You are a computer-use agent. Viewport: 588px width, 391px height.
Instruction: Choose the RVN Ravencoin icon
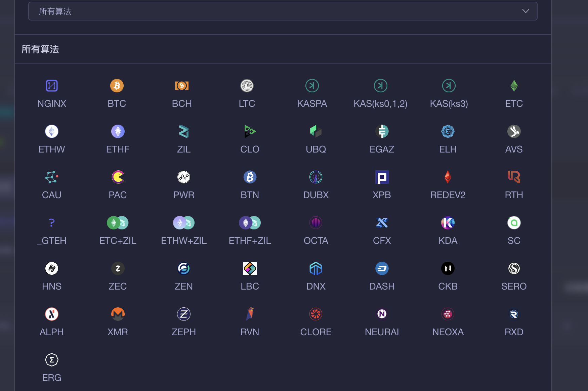tap(250, 314)
